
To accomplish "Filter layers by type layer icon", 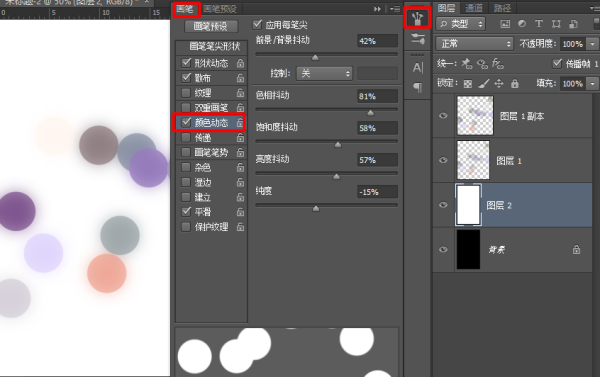I will (539, 24).
